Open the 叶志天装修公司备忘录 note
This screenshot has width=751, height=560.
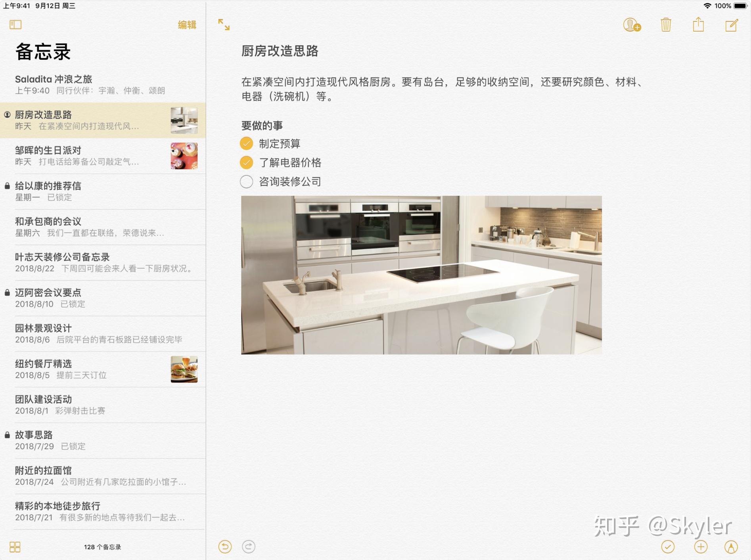[x=103, y=263]
